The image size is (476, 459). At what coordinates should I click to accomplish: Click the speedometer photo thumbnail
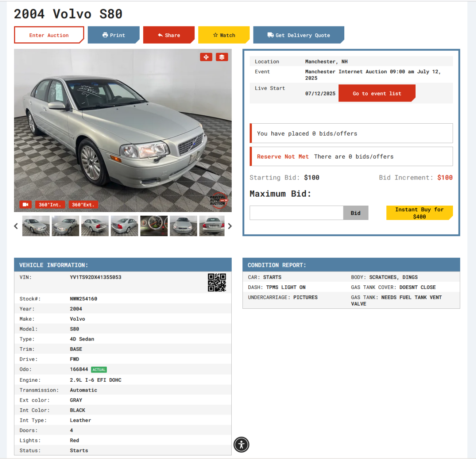[x=154, y=226]
